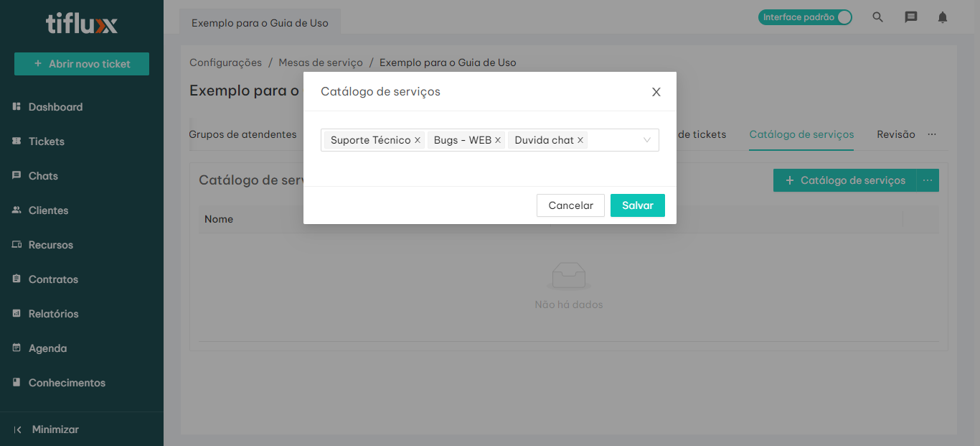This screenshot has width=980, height=446.
Task: Open the search magnifier icon
Action: 877,17
